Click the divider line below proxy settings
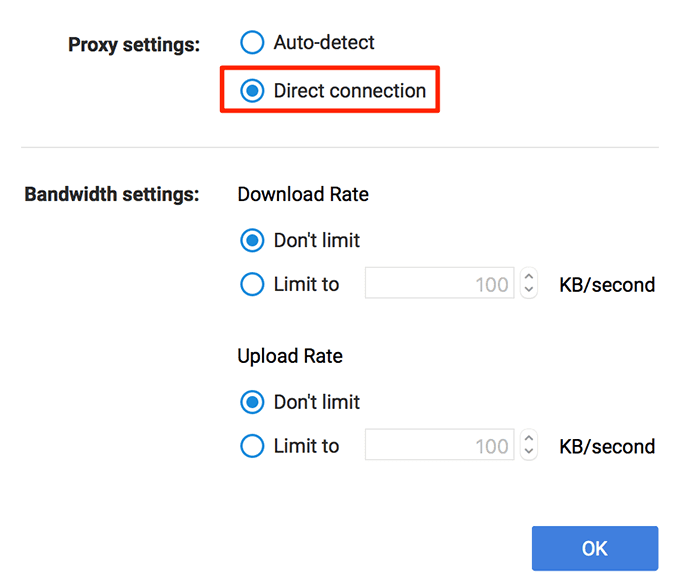680x588 pixels. [340, 148]
